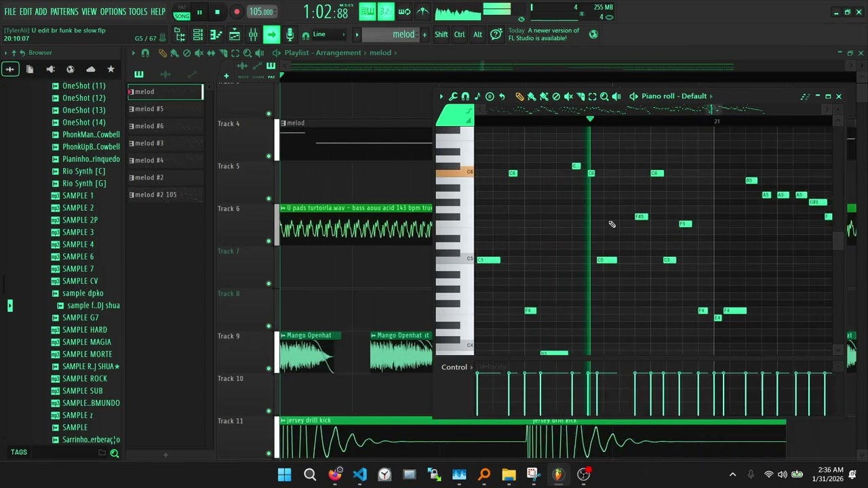Click the microphone recording icon in toolbar
This screenshot has height=488, width=868.
pos(290,35)
